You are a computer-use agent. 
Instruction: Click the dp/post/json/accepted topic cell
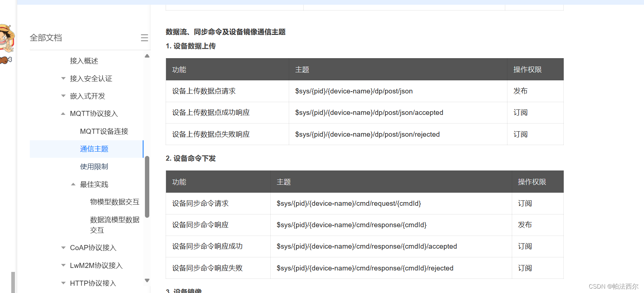398,113
